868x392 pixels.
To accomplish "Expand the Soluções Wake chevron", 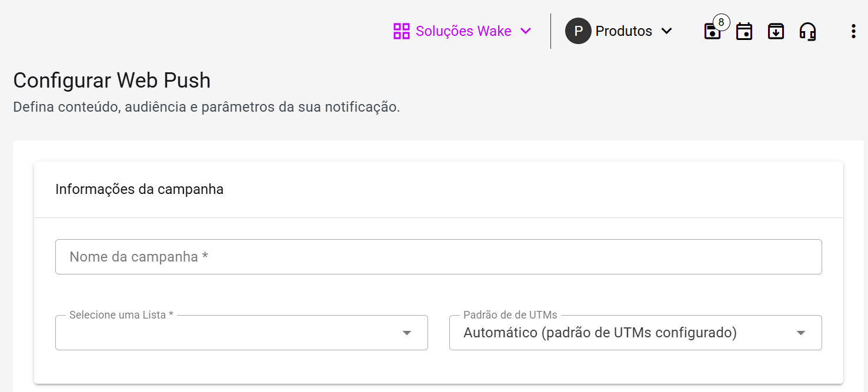I will pos(526,31).
